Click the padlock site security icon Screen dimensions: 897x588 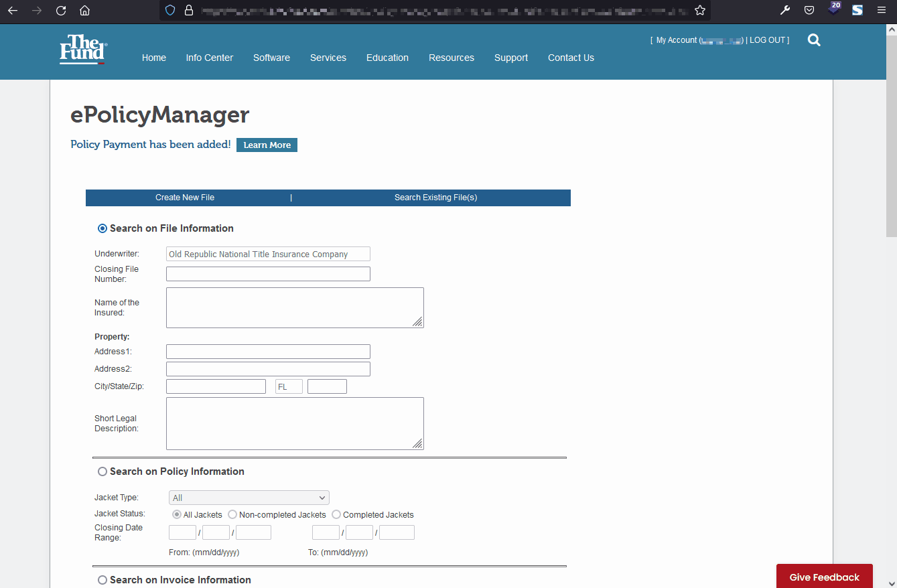click(188, 10)
